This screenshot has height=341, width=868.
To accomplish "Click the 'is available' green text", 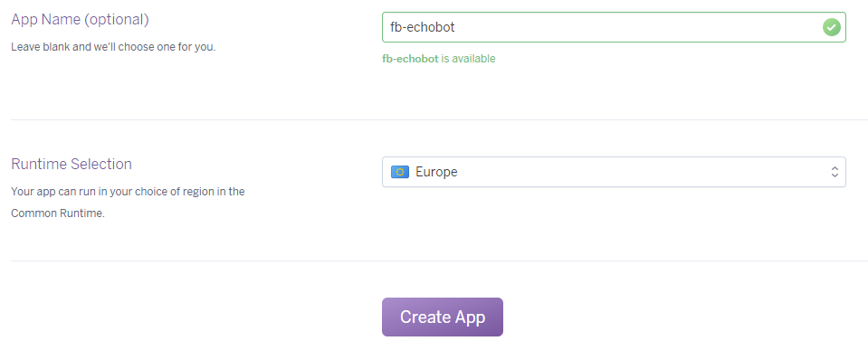I will point(468,59).
